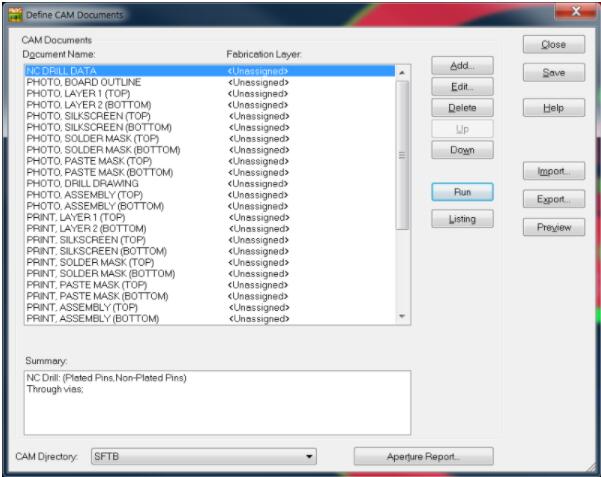Select PHOTO, ASSEMBLY (TOP) row
Image resolution: width=601 pixels, height=477 pixels.
pyautogui.click(x=210, y=195)
